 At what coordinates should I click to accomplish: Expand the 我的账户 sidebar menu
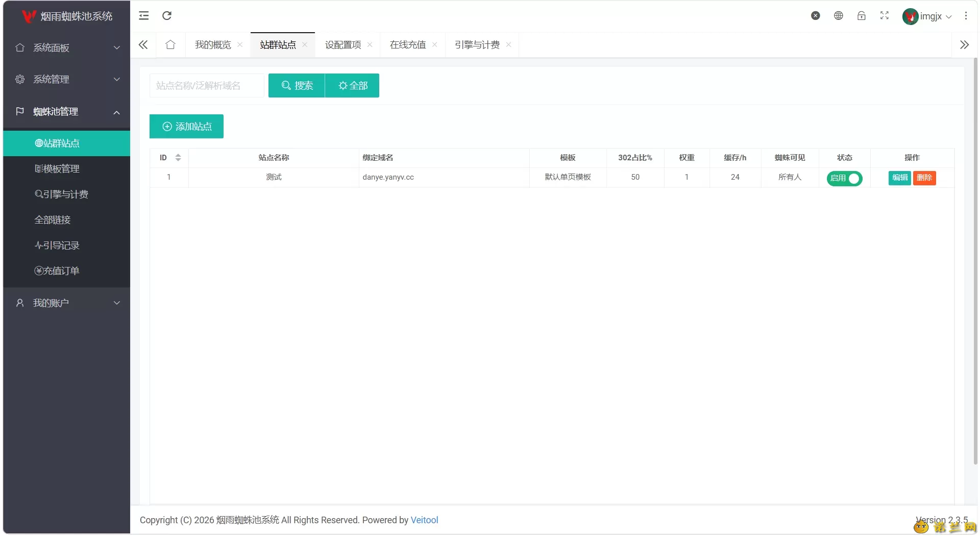pos(67,303)
